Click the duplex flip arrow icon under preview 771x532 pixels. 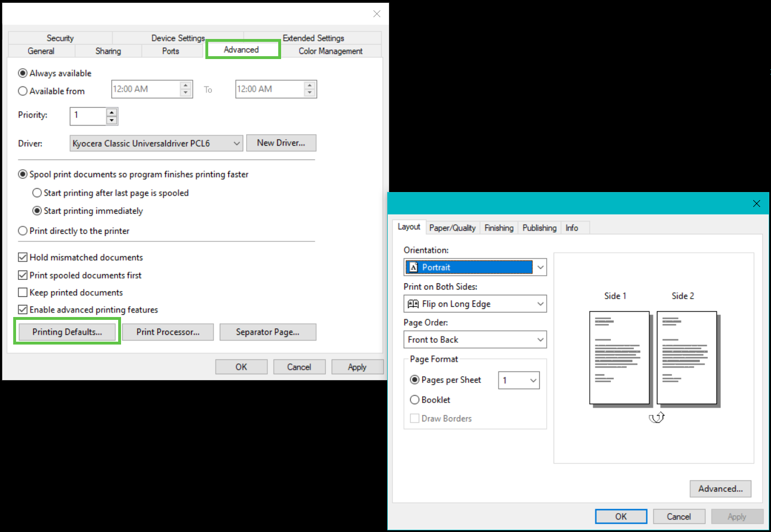pyautogui.click(x=656, y=417)
